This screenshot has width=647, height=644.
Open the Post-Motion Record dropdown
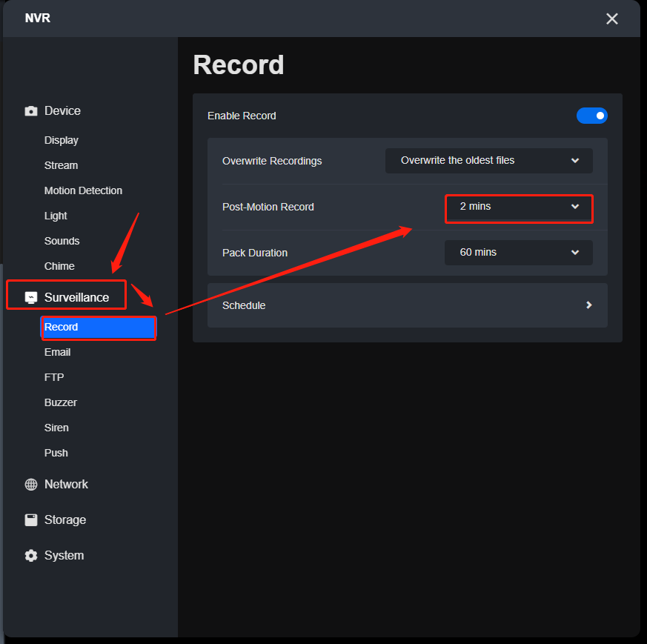pos(518,208)
